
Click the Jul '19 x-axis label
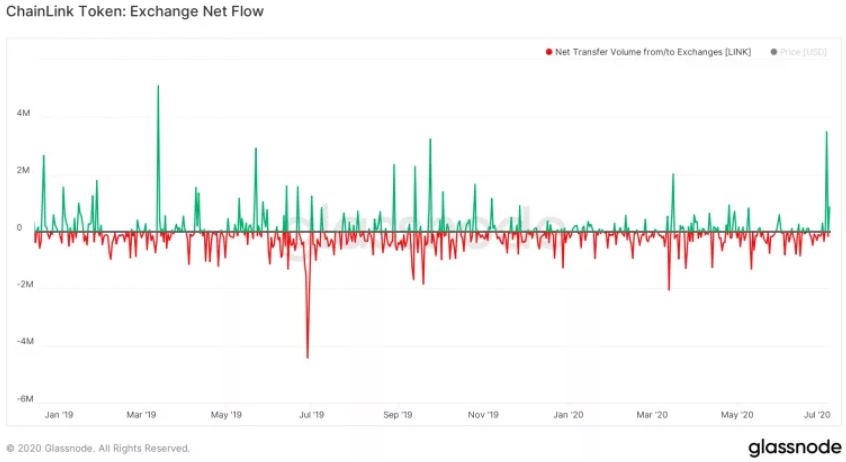312,415
